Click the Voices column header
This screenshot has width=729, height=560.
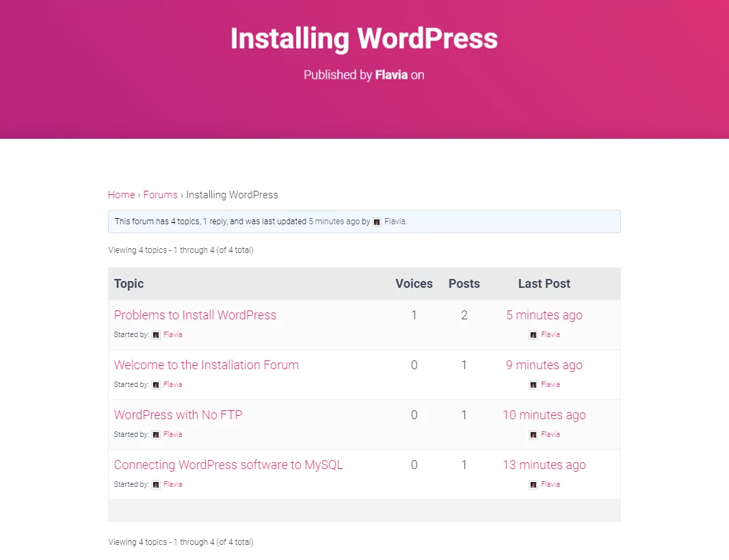tap(414, 284)
